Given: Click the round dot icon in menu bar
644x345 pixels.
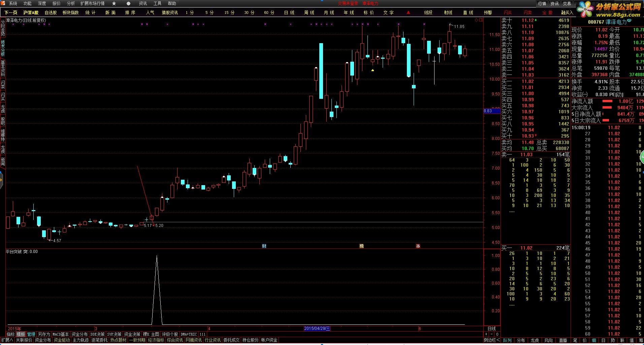Looking at the screenshot, I should tap(128, 3).
